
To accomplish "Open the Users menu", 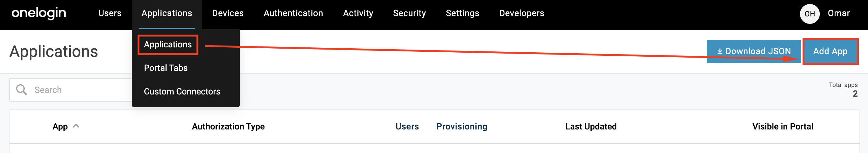I will (x=109, y=13).
